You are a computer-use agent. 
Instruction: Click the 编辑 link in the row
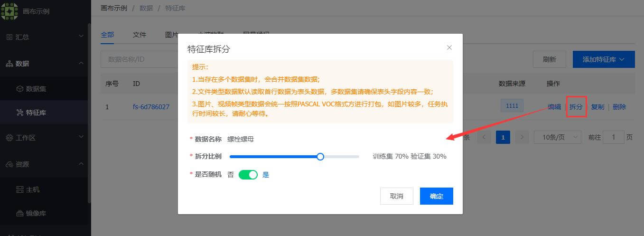click(x=554, y=107)
